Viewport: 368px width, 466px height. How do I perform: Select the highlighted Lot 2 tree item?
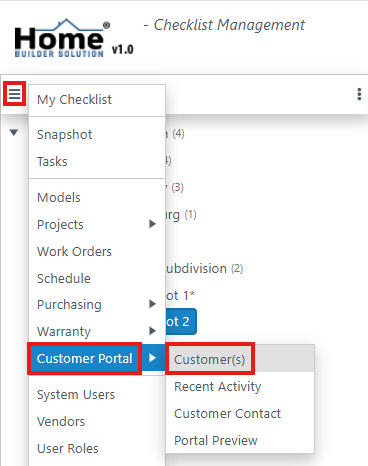[181, 322]
